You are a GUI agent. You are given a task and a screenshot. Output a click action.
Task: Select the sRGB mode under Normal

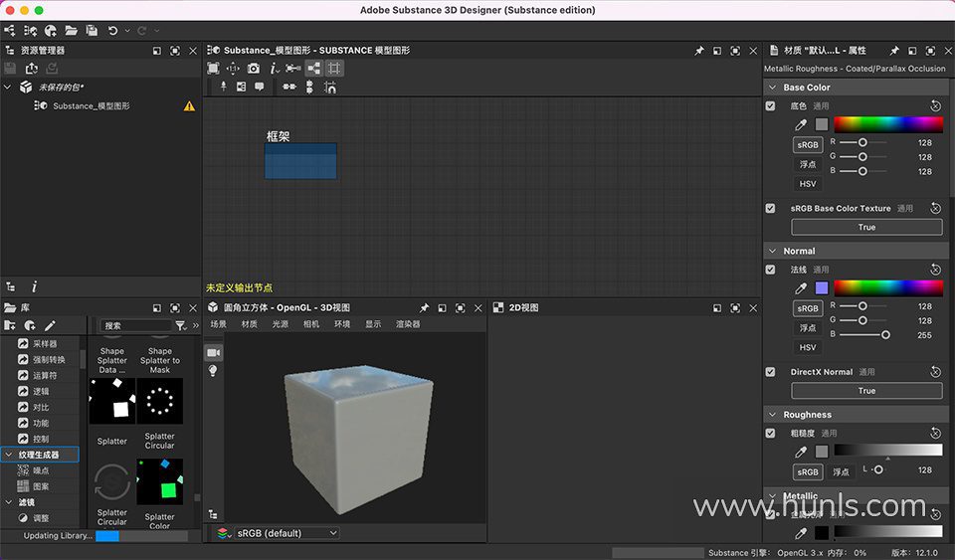click(808, 308)
